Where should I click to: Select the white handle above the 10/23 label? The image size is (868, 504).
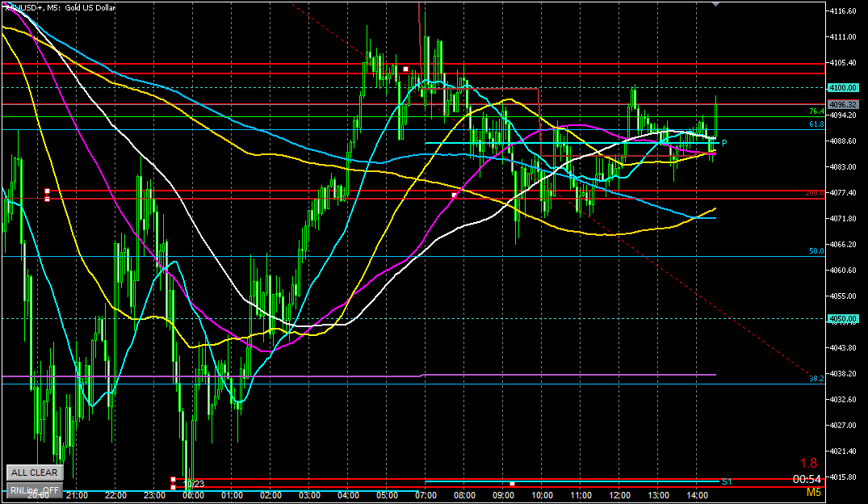(173, 480)
